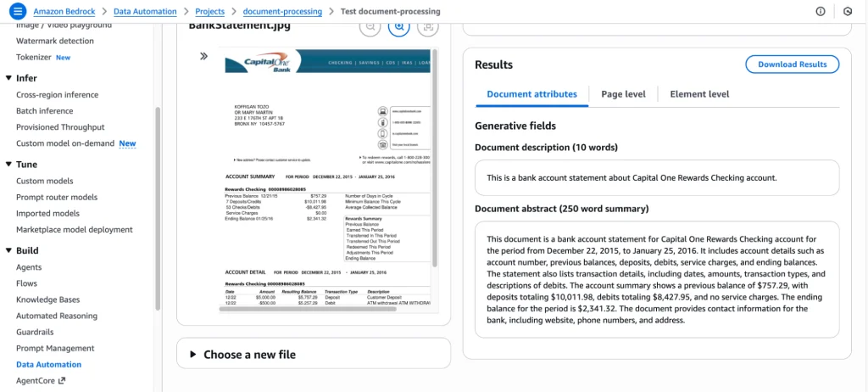The height and width of the screenshot is (392, 868).
Task: Switch to the Document attributes tab
Action: tap(532, 94)
